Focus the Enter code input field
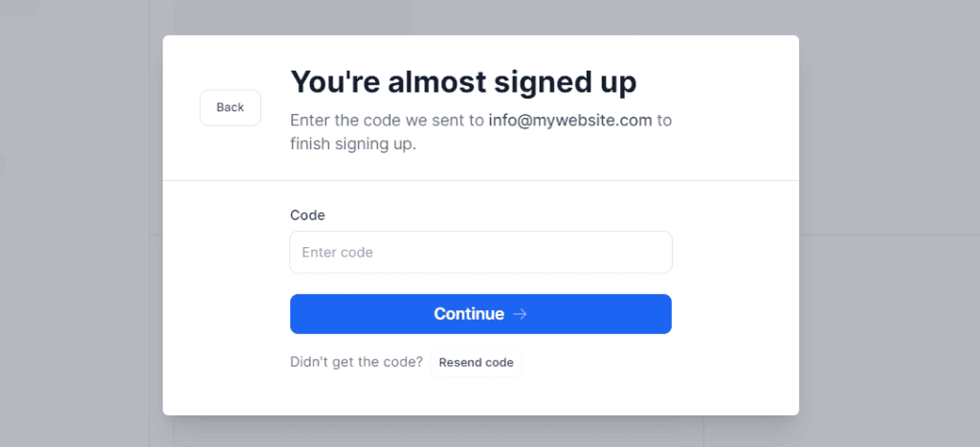The width and height of the screenshot is (980, 447). click(x=480, y=253)
